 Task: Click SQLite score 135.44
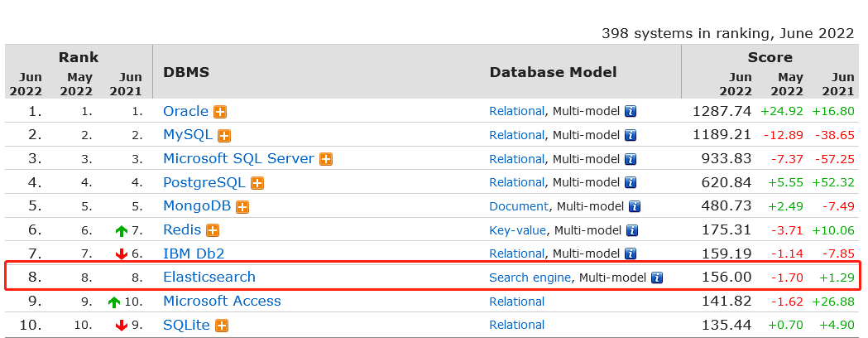tap(727, 326)
